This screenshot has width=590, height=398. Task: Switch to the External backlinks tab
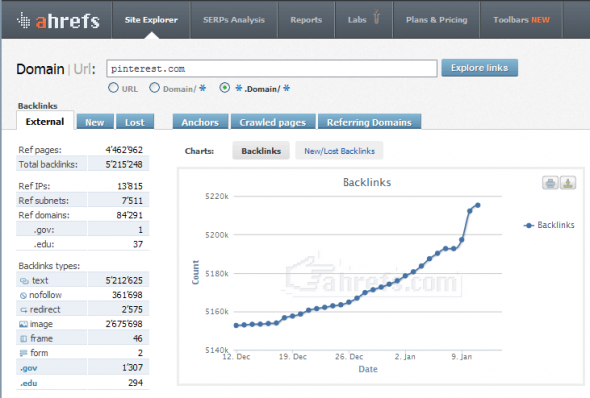coord(45,122)
